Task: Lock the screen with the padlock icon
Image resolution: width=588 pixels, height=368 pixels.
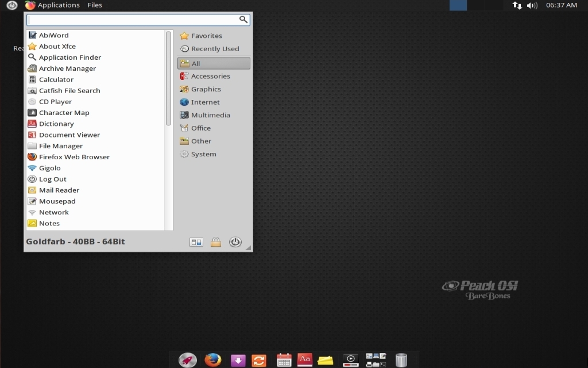Action: (x=216, y=241)
